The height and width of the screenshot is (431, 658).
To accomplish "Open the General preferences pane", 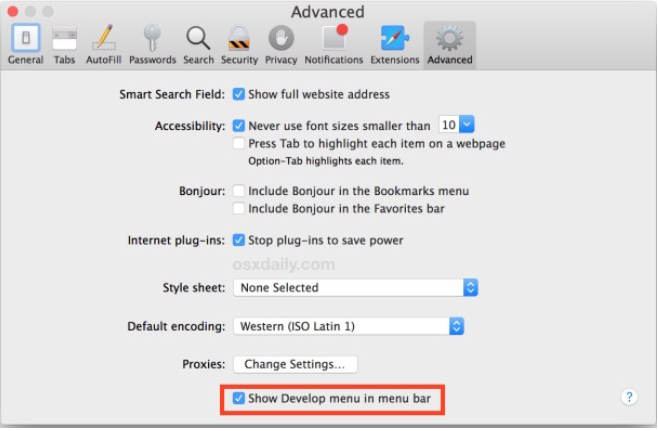I will 25,45.
